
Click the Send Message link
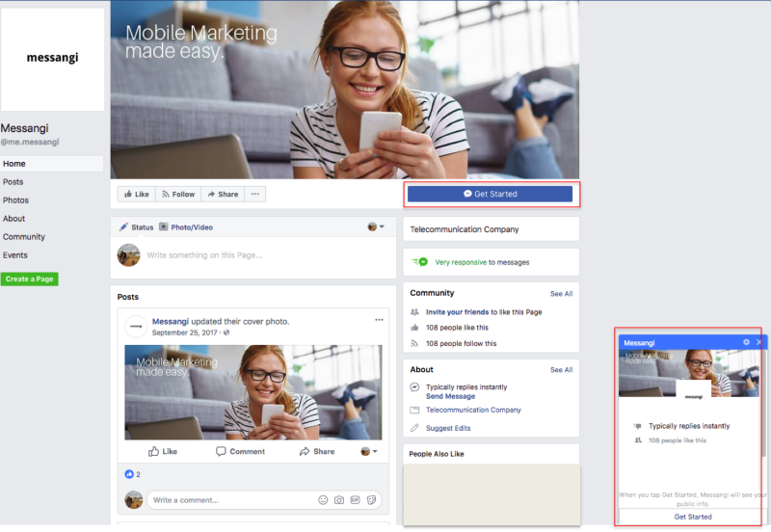[450, 396]
